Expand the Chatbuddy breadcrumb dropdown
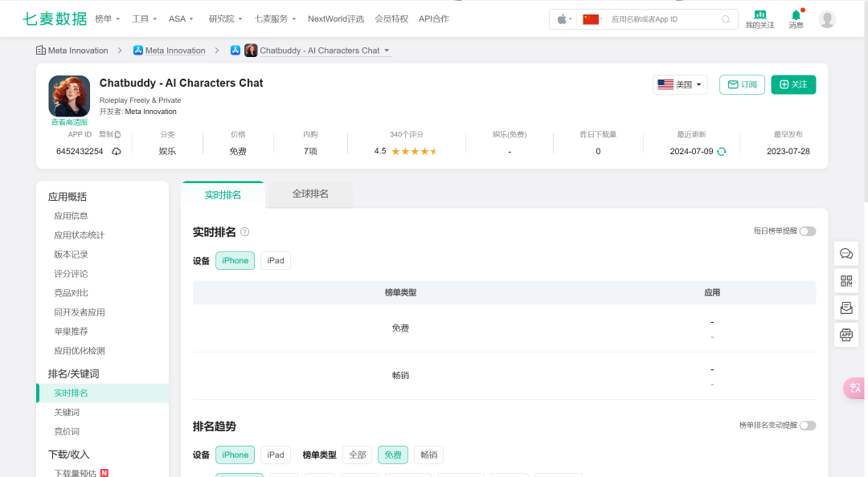The width and height of the screenshot is (868, 477). point(387,51)
